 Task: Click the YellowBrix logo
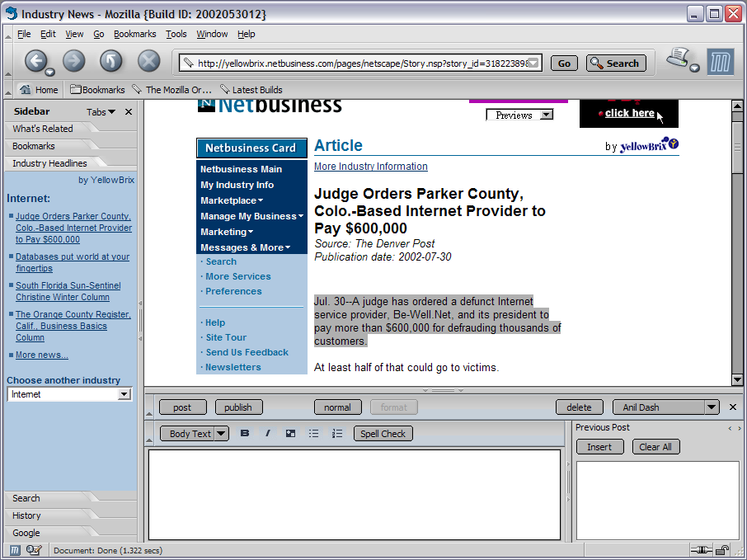tap(649, 145)
